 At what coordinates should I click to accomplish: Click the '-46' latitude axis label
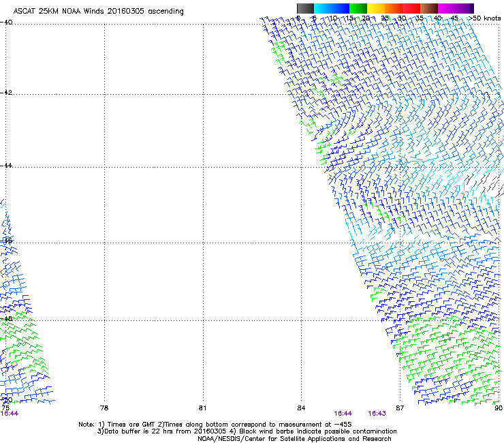coord(6,241)
